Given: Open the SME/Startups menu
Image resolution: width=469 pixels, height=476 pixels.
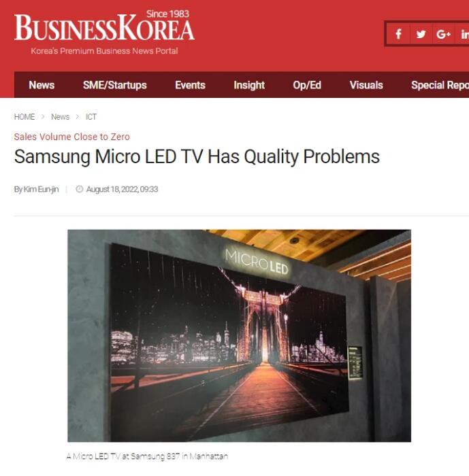Looking at the screenshot, I should click(x=114, y=85).
